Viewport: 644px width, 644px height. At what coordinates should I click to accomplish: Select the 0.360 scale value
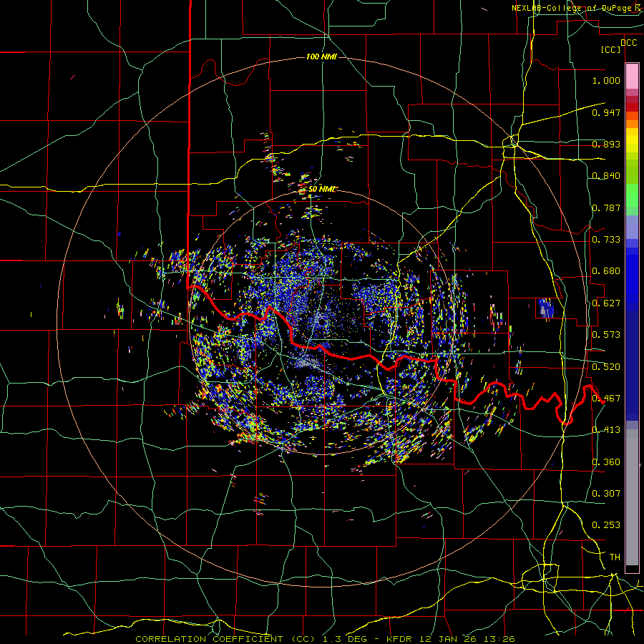(x=606, y=462)
